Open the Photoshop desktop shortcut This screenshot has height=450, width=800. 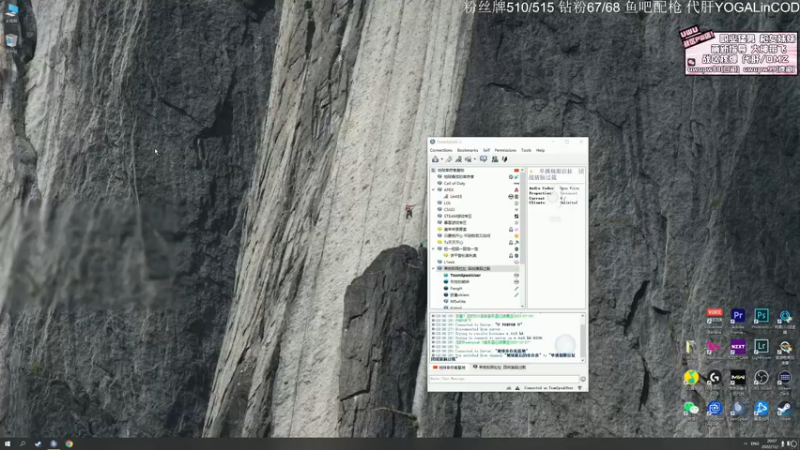[761, 316]
